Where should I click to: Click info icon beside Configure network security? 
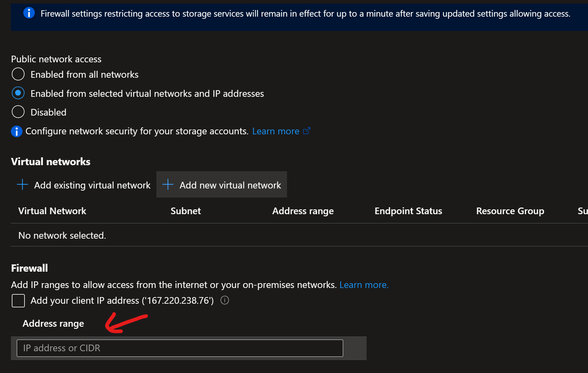click(x=17, y=131)
